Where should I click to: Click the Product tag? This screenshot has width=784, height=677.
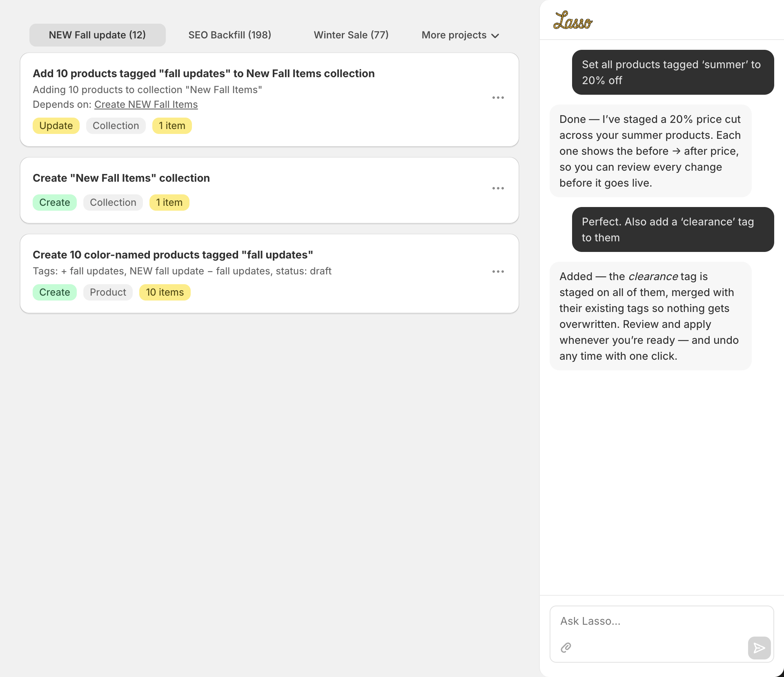[x=108, y=292]
